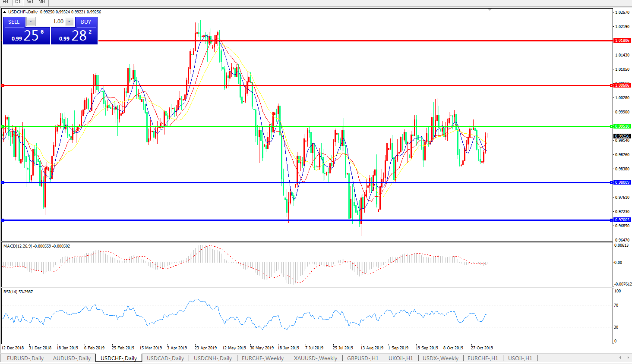Image resolution: width=632 pixels, height=364 pixels.
Task: Increase lot volume with the up arrow
Action: coord(70,22)
